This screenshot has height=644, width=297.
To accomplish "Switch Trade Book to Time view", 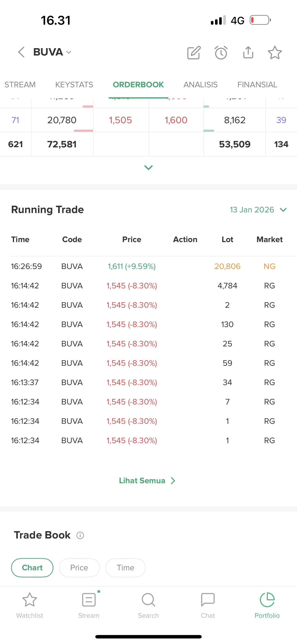I will pyautogui.click(x=125, y=568).
